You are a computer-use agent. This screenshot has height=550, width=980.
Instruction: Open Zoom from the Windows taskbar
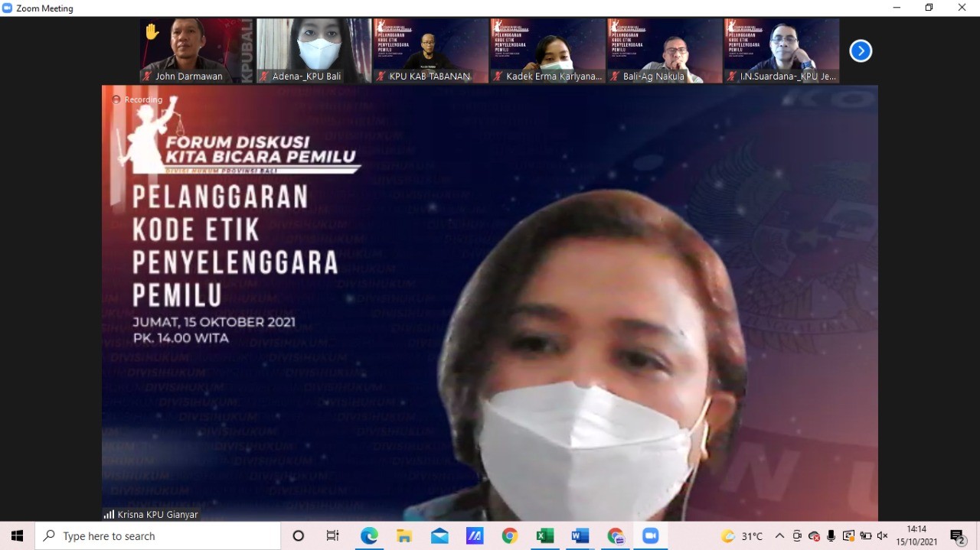[x=650, y=536]
